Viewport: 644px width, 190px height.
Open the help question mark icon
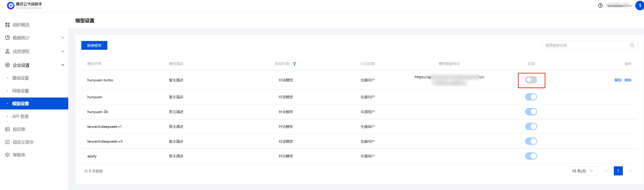click(x=600, y=6)
